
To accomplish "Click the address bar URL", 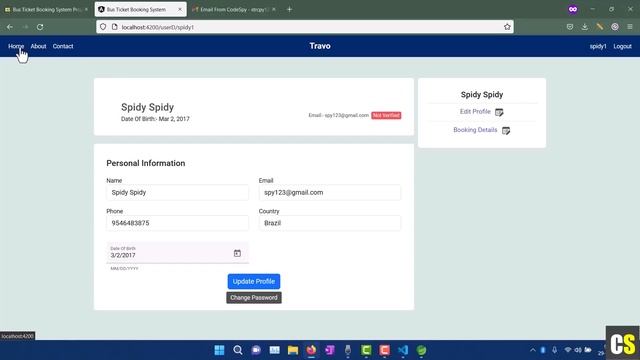I will tap(158, 27).
